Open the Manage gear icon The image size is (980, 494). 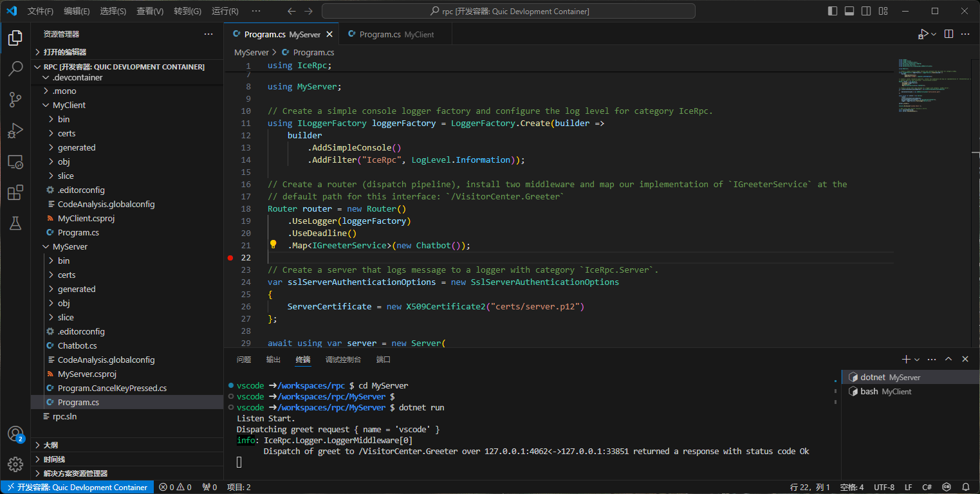(15, 464)
